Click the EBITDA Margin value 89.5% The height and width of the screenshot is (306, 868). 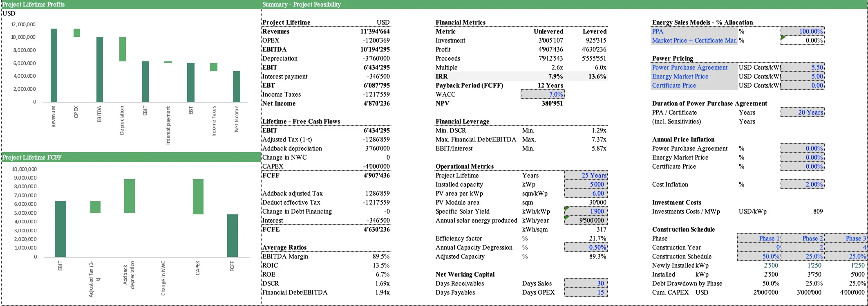pyautogui.click(x=381, y=256)
